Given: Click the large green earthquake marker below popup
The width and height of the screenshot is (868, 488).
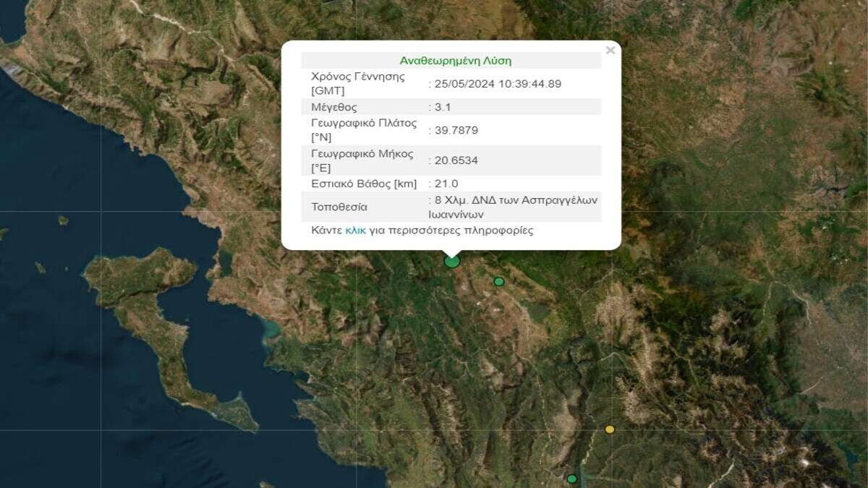Looking at the screenshot, I should [x=452, y=260].
